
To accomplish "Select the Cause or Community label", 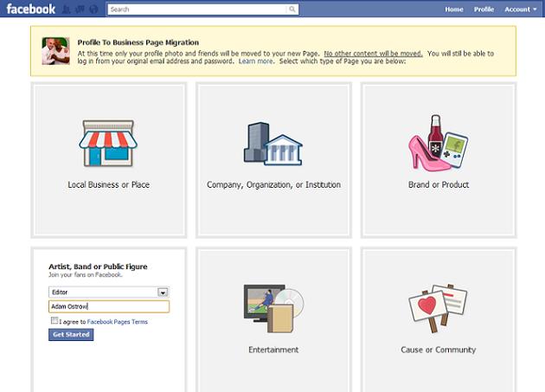I will pos(439,350).
